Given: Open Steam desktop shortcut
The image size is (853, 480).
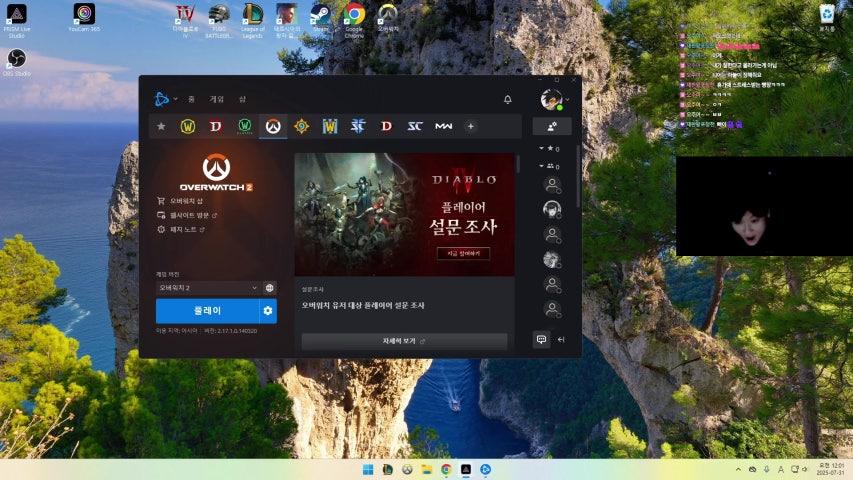Looking at the screenshot, I should tap(320, 17).
